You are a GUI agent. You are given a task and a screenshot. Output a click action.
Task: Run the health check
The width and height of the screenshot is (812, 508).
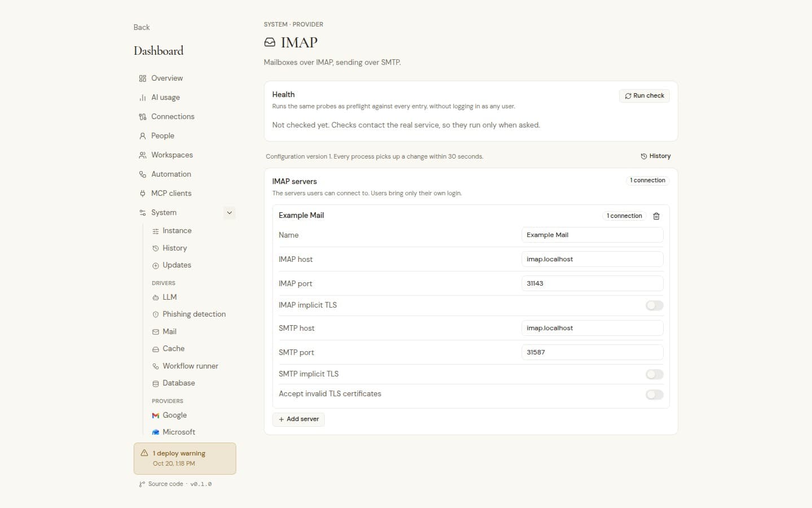pyautogui.click(x=644, y=96)
